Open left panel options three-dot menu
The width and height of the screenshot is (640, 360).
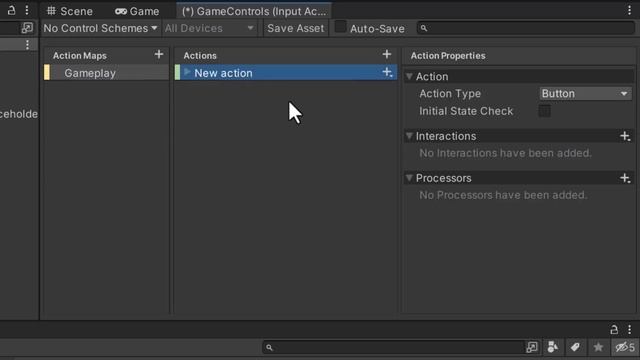(x=27, y=44)
